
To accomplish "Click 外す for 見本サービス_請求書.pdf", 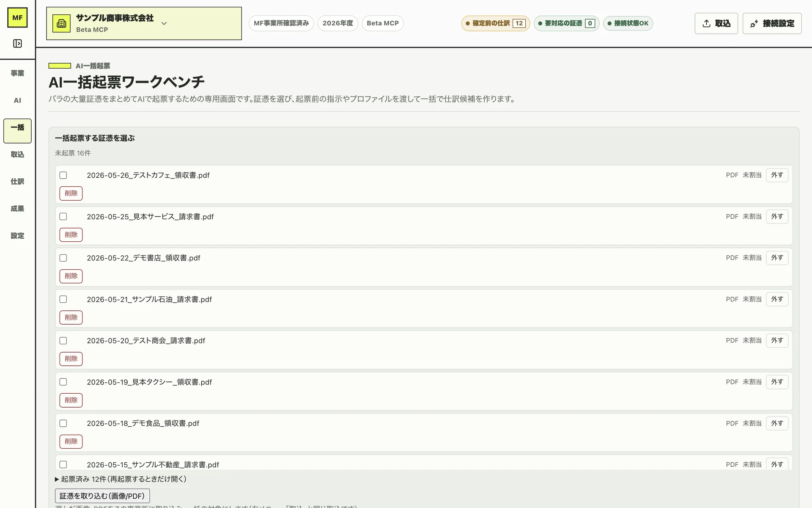I will [x=777, y=216].
